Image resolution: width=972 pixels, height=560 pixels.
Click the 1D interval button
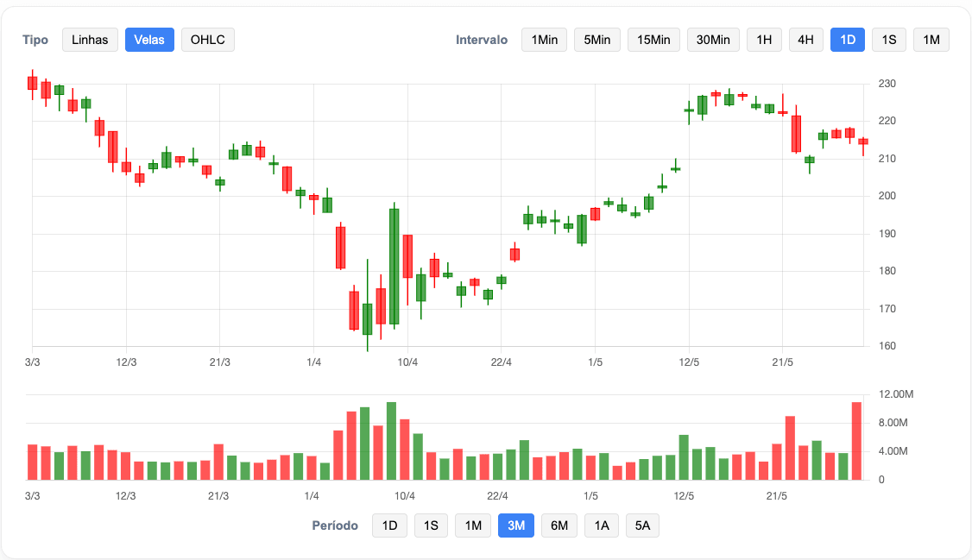point(847,40)
